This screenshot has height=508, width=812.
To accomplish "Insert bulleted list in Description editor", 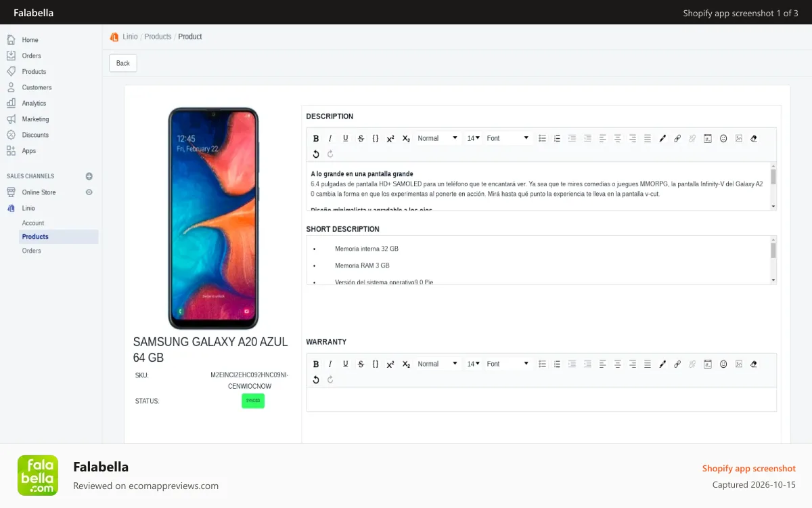I will click(542, 138).
